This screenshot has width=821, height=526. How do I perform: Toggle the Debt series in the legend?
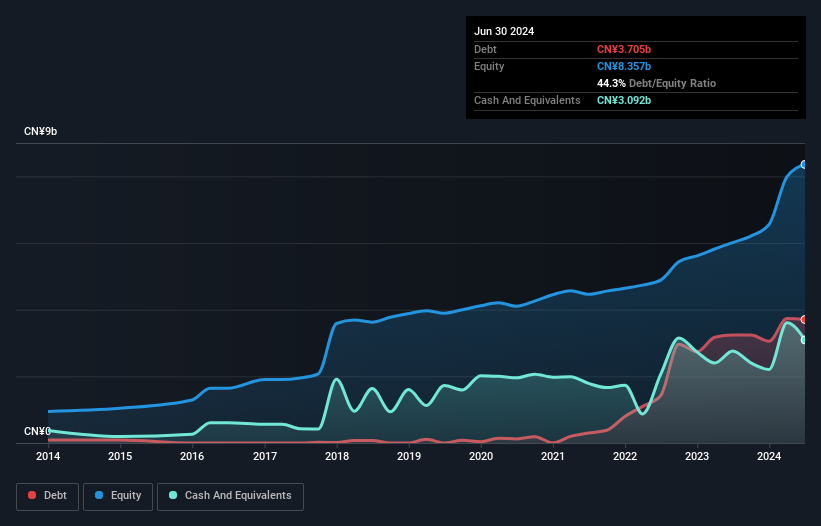[x=46, y=496]
